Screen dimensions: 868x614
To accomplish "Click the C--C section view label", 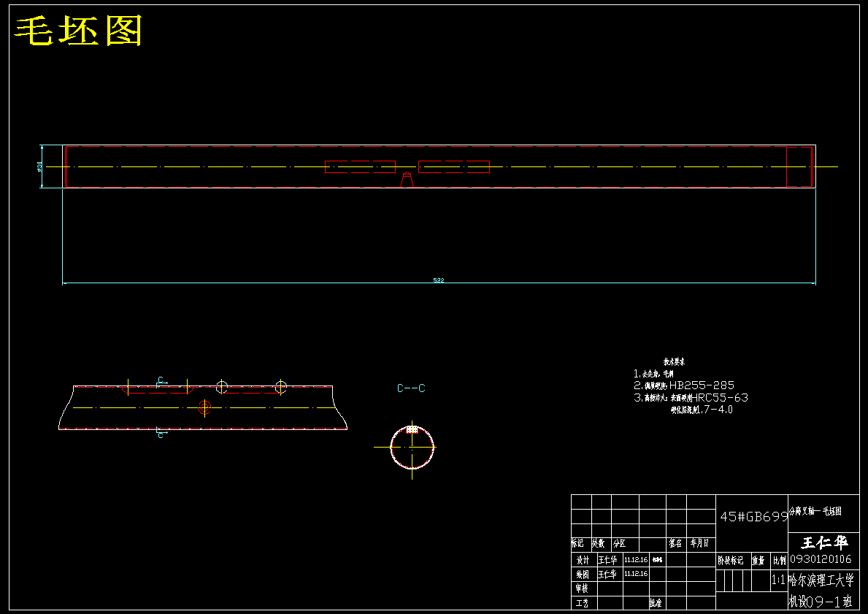I will click(411, 388).
